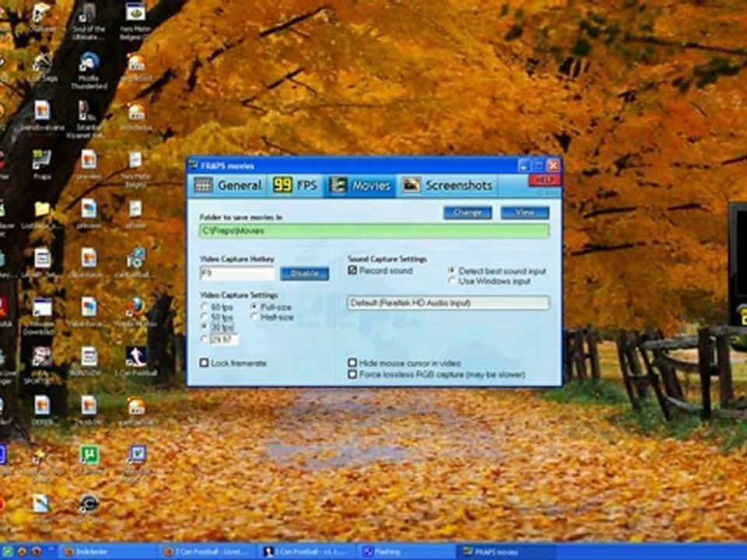747x560 pixels.
Task: Choose Half-size video capture
Action: pyautogui.click(x=254, y=317)
